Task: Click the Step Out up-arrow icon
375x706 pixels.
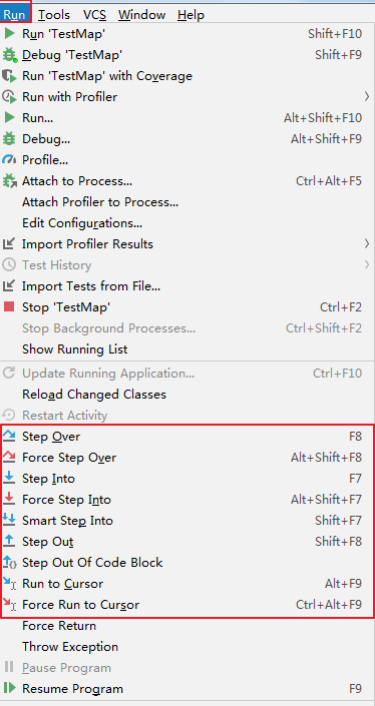Action: pos(9,541)
